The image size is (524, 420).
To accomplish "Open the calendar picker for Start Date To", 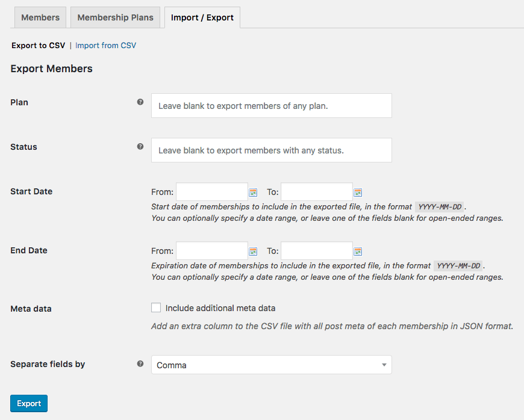I will coord(358,192).
